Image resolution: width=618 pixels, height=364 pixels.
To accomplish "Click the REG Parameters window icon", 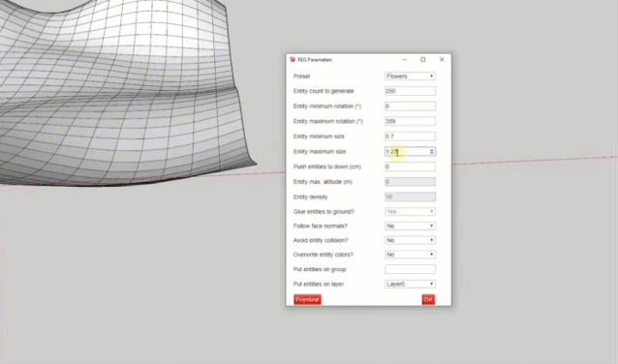I will pyautogui.click(x=293, y=59).
